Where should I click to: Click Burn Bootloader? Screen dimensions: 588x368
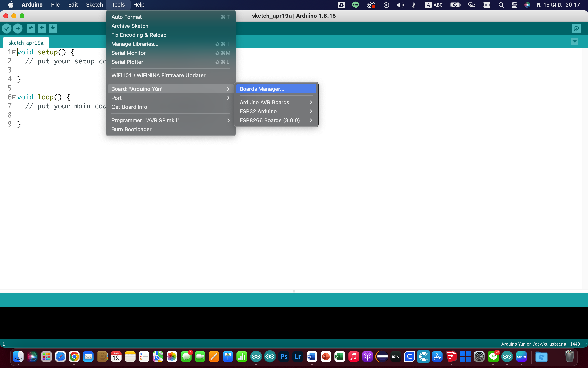click(170, 129)
